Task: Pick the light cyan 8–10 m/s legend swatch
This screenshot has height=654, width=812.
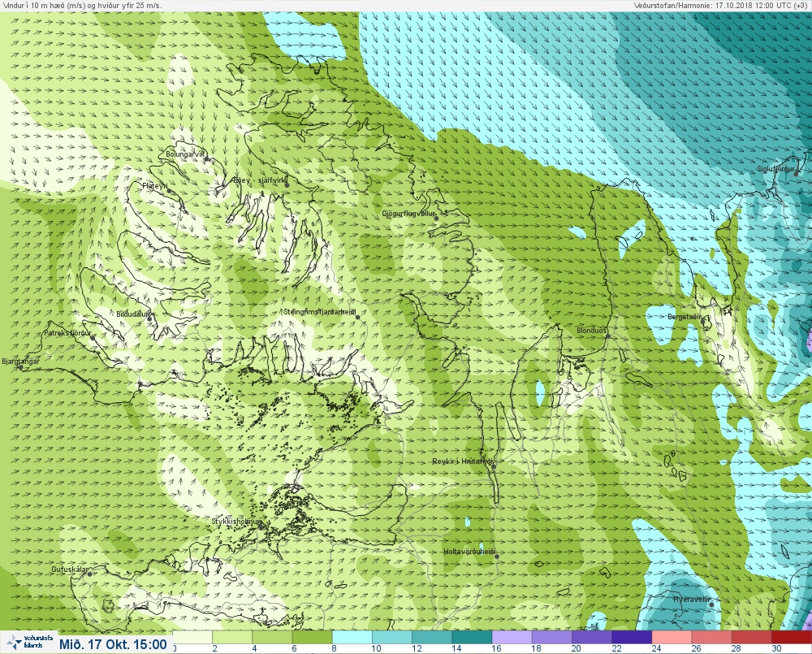Action: pyautogui.click(x=352, y=637)
